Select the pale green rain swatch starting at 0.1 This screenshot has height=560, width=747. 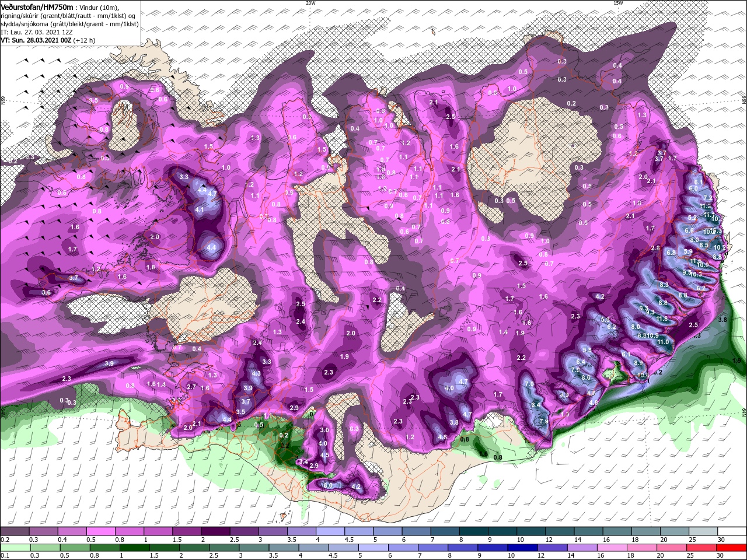(15, 548)
